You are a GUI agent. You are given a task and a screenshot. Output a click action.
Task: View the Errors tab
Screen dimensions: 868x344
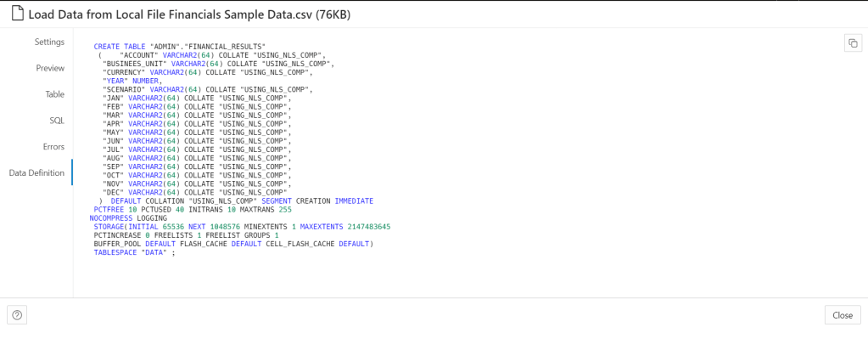coord(53,147)
